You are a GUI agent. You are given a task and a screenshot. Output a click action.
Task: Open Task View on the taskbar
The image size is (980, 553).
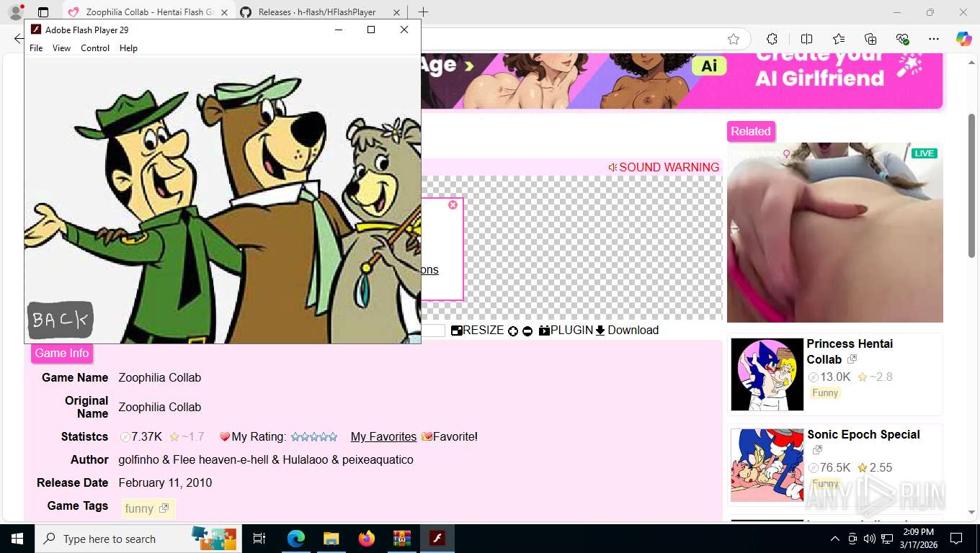(259, 539)
